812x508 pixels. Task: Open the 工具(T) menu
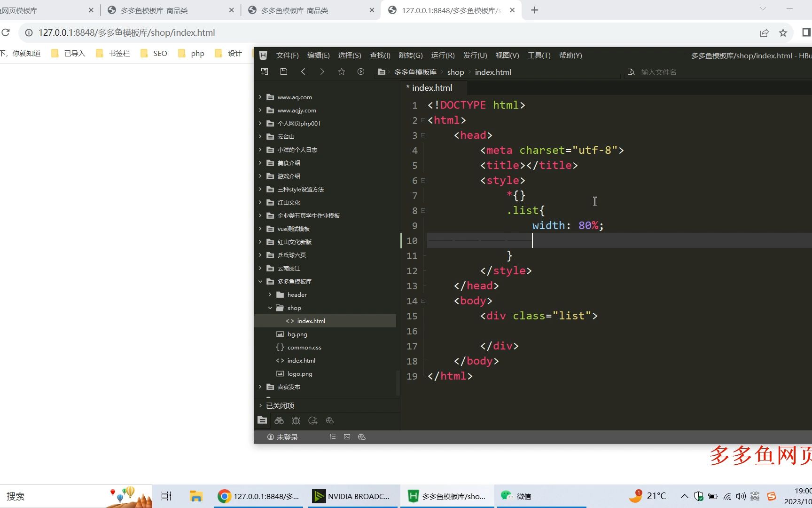(539, 55)
